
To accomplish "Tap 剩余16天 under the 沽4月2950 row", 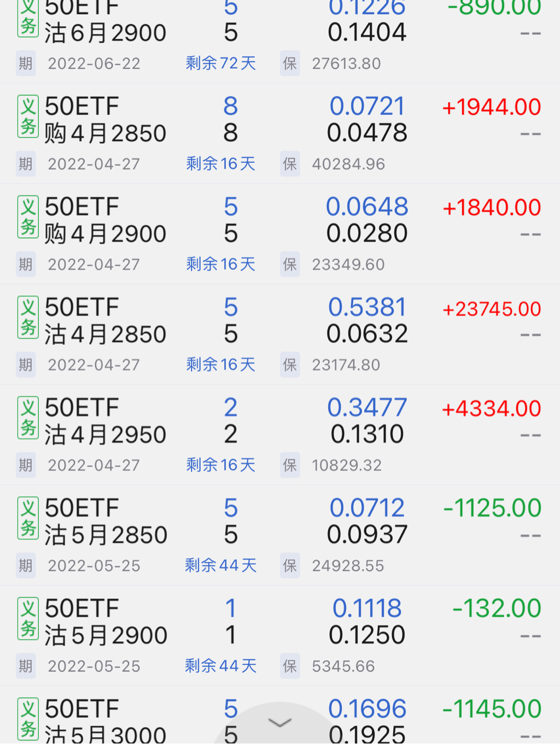I will pyautogui.click(x=221, y=465).
